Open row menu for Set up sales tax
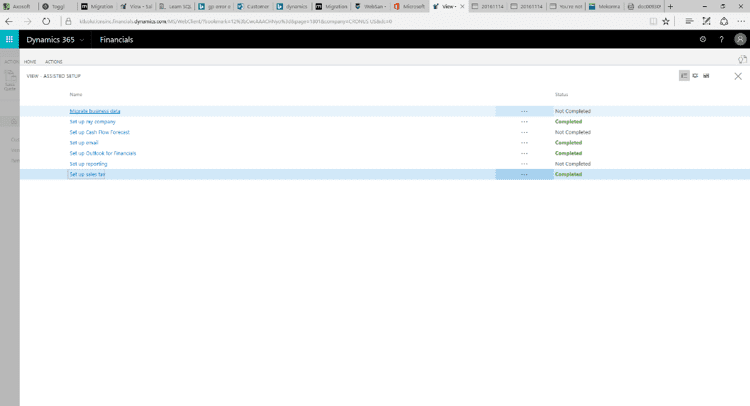The height and width of the screenshot is (406, 750). pyautogui.click(x=523, y=174)
